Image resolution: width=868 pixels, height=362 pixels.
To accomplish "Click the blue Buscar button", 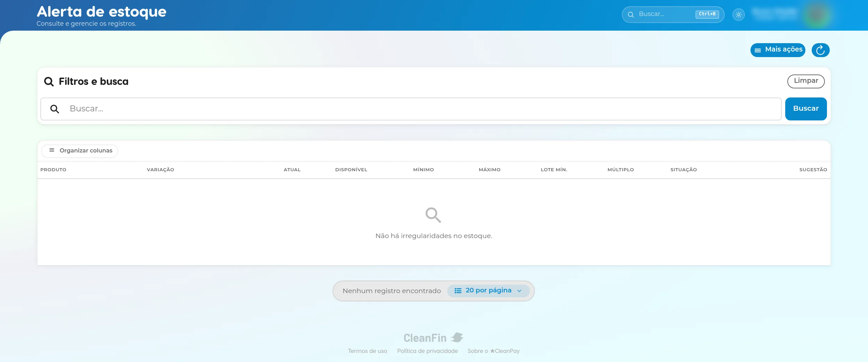I will tap(806, 109).
